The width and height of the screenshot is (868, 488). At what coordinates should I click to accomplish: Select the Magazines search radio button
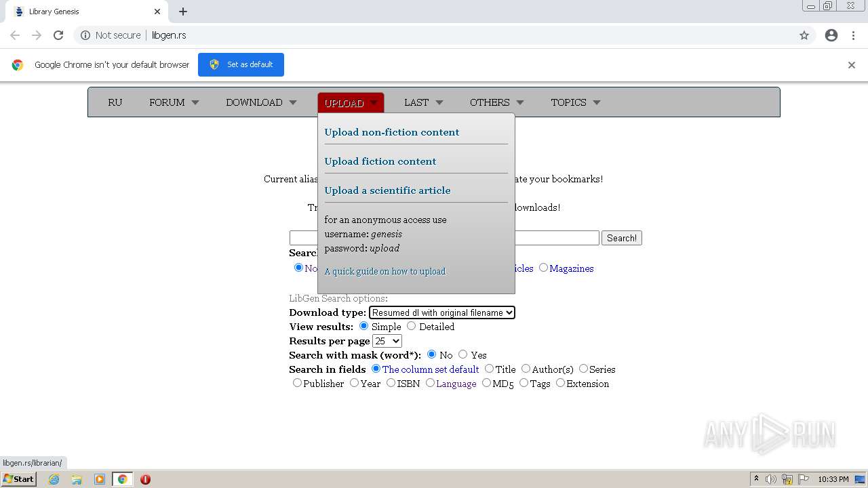click(x=543, y=268)
